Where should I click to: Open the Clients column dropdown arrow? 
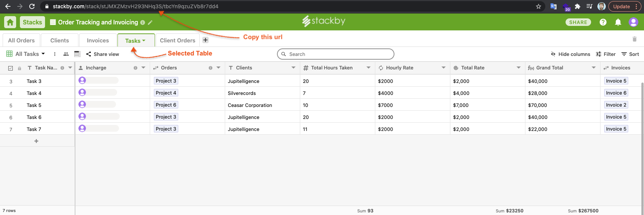click(x=293, y=68)
